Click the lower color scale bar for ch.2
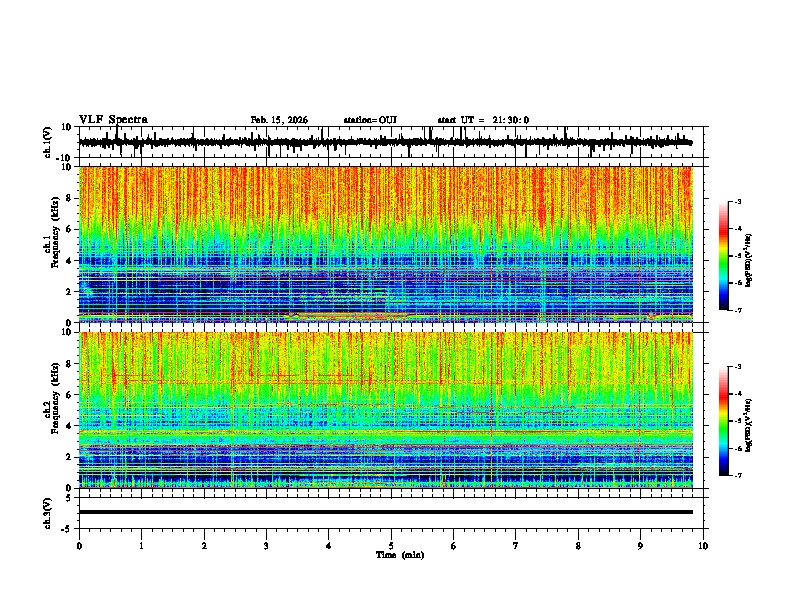 click(x=724, y=421)
